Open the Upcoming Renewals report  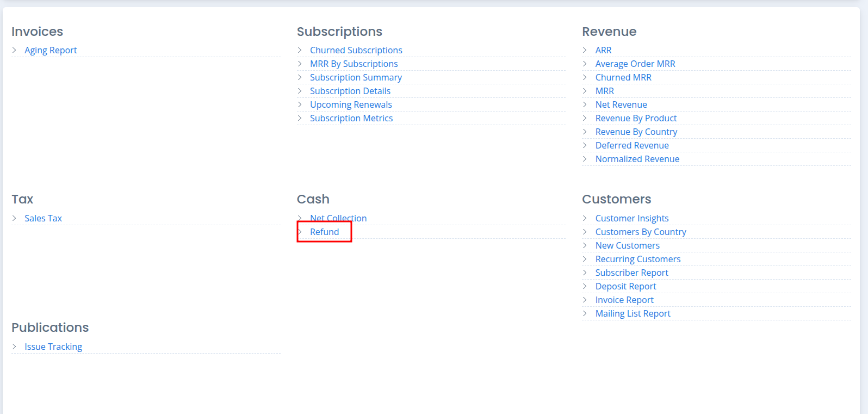[x=351, y=104]
